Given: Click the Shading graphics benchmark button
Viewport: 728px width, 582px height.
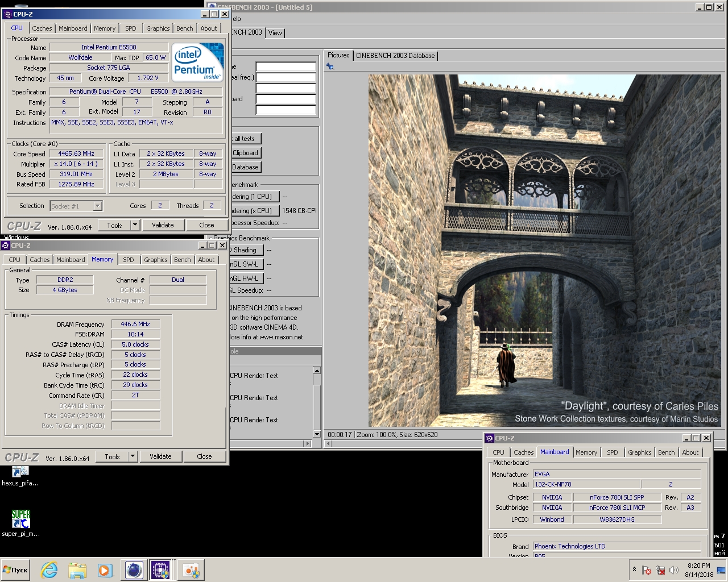Looking at the screenshot, I should [x=246, y=250].
